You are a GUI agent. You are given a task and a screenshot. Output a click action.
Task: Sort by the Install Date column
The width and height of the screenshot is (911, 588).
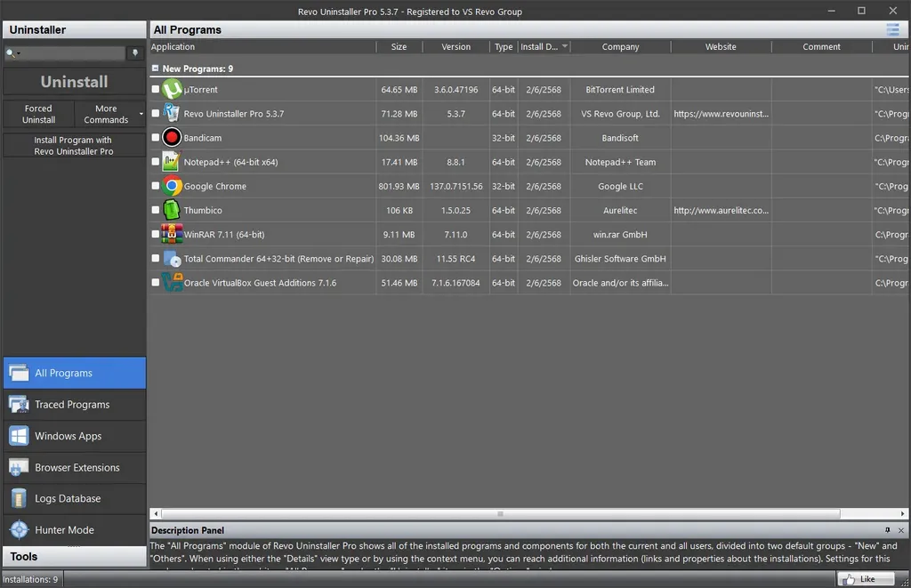(544, 46)
